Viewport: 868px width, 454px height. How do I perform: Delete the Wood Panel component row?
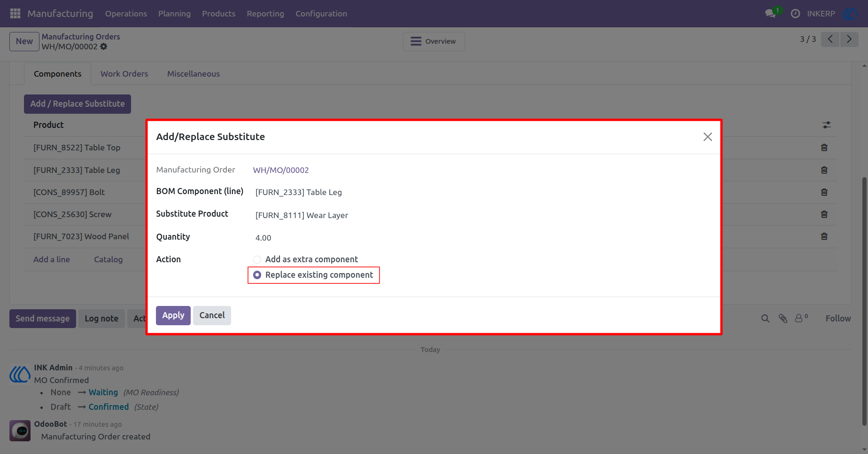[824, 236]
